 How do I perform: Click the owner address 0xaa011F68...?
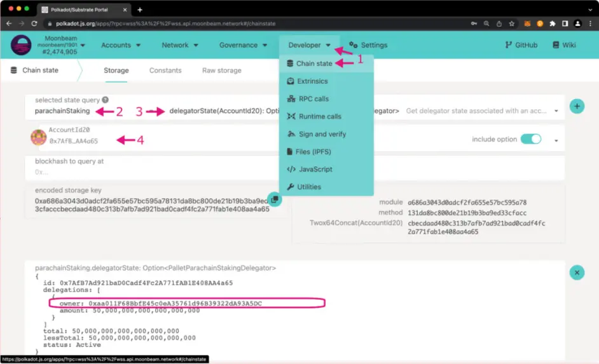pos(176,304)
